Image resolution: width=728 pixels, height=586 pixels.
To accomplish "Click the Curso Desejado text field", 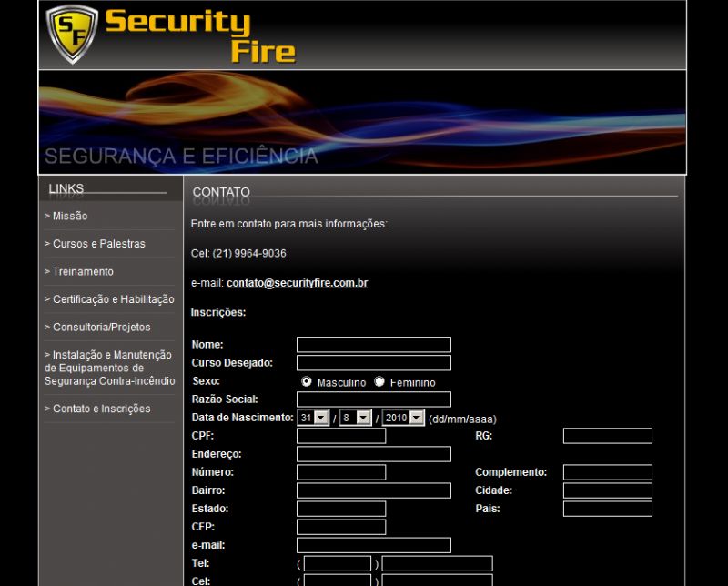I will pyautogui.click(x=374, y=363).
